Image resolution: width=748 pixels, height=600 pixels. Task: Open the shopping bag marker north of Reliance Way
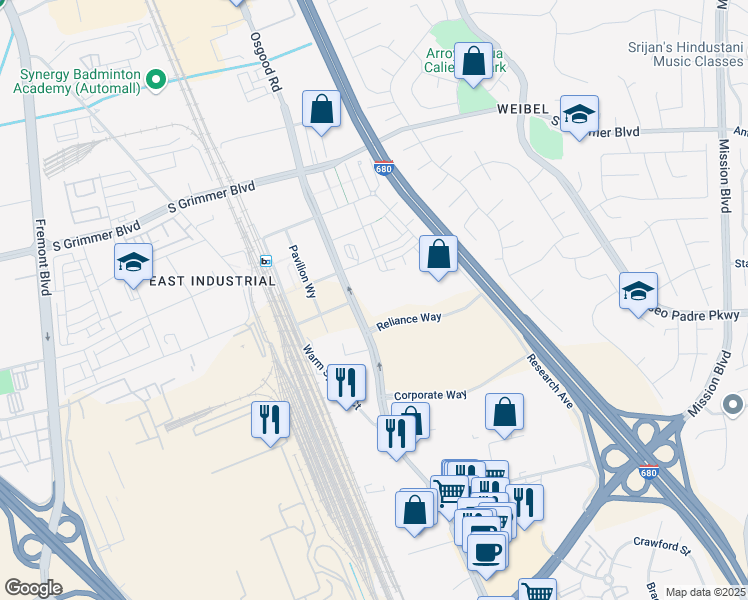point(438,256)
